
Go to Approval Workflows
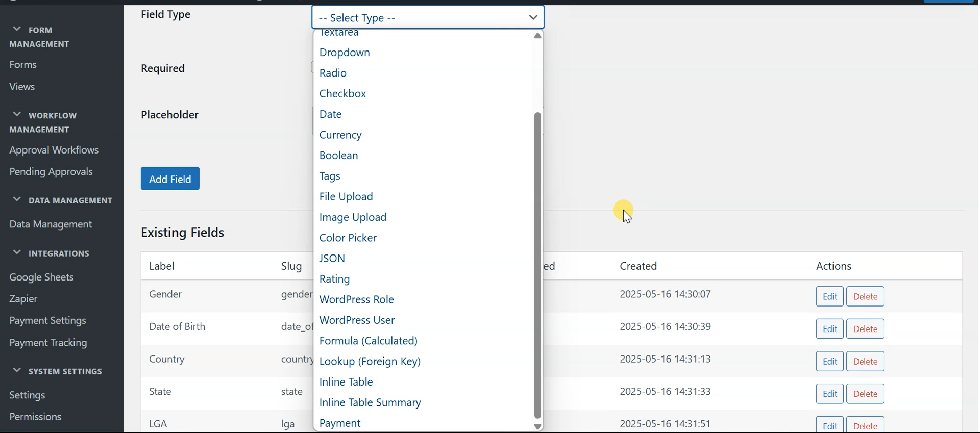tap(54, 150)
